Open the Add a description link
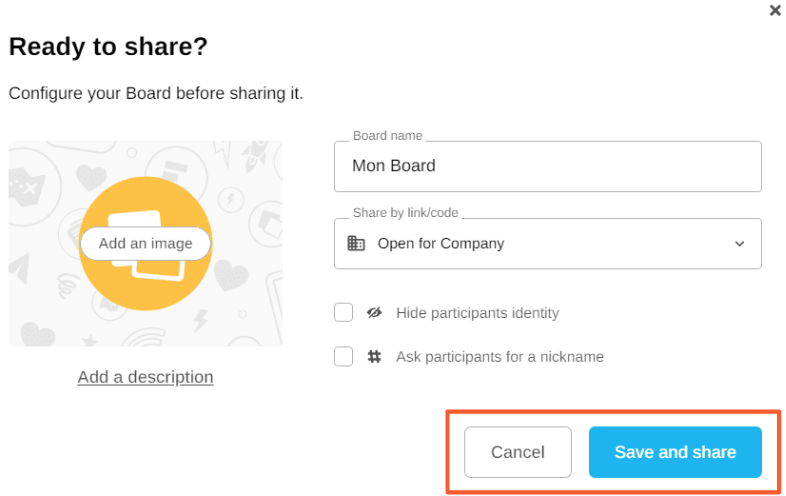786x496 pixels. coord(145,377)
